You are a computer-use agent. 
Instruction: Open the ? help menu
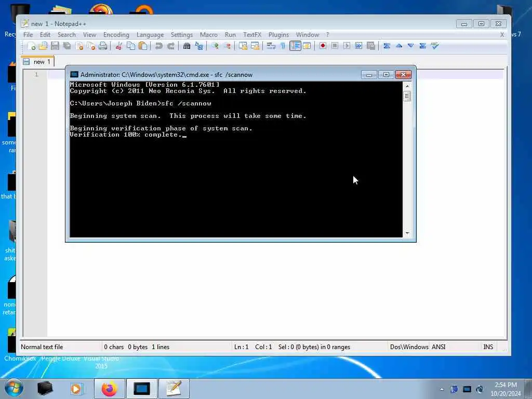pos(327,35)
